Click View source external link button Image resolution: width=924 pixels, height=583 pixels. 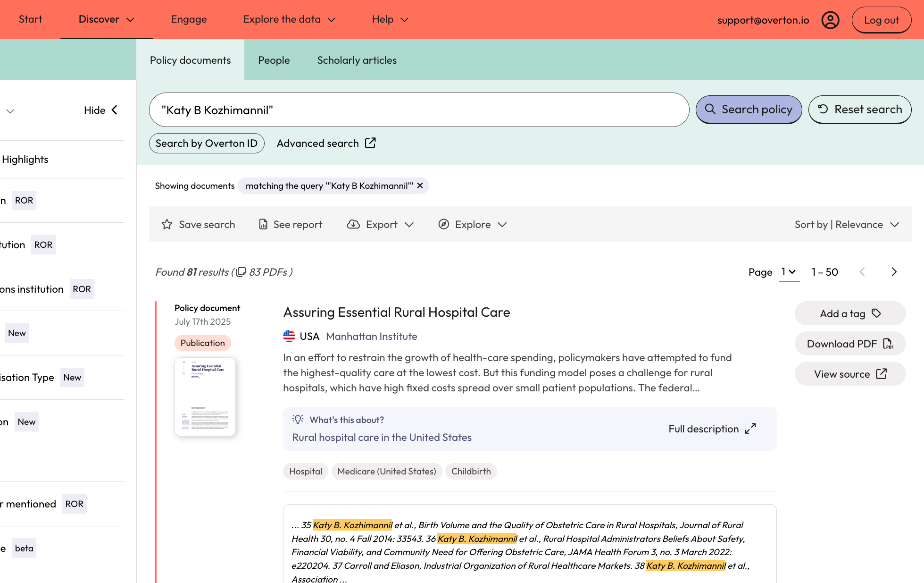(850, 374)
